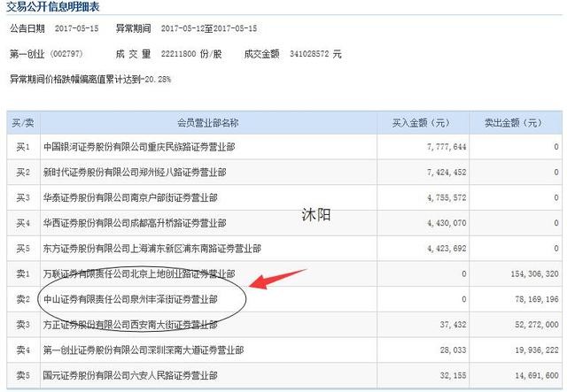Click the 异常期间价格跌幅偏离值 -20.28% line
The image size is (567, 392).
pyautogui.click(x=90, y=79)
